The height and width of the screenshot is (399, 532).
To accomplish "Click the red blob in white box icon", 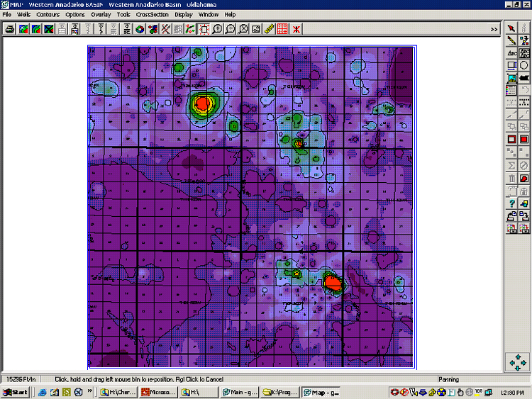I will pos(524,179).
